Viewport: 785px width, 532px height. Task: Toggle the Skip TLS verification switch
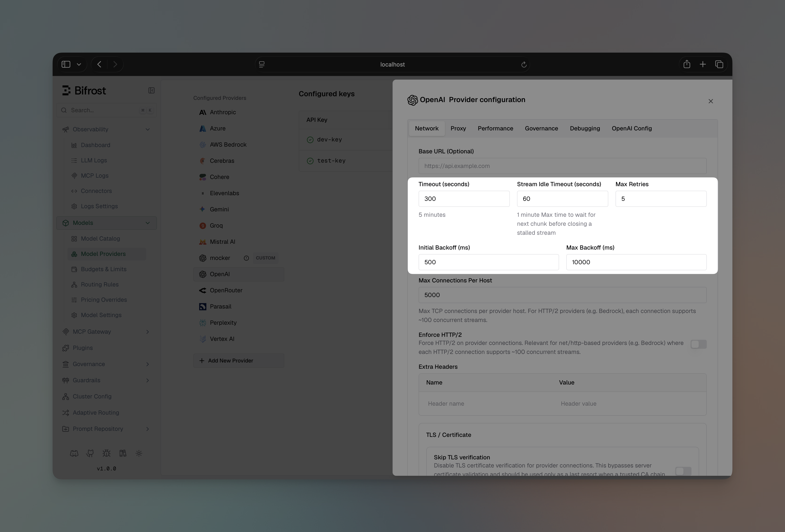[x=683, y=471]
